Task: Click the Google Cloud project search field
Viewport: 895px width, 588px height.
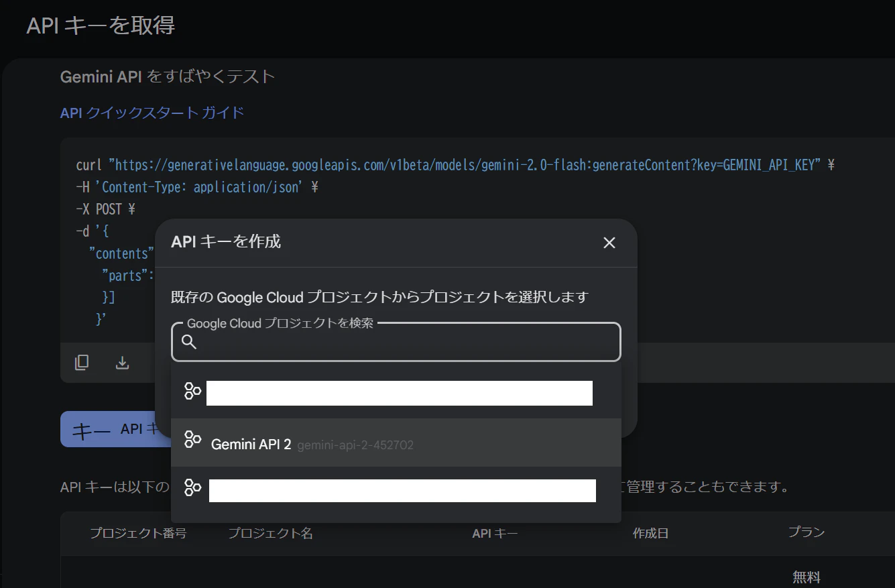Action: [x=396, y=342]
